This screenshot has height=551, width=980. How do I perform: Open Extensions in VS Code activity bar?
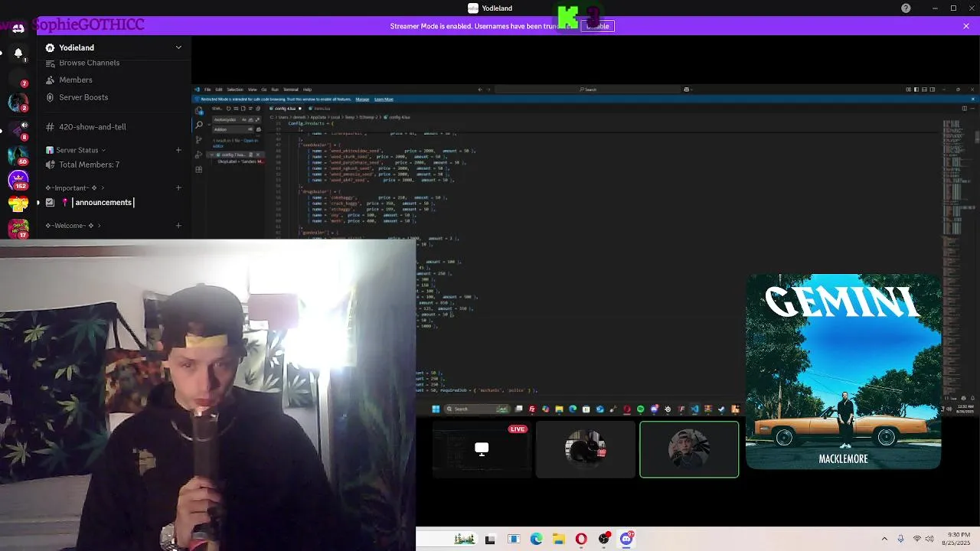click(x=199, y=169)
